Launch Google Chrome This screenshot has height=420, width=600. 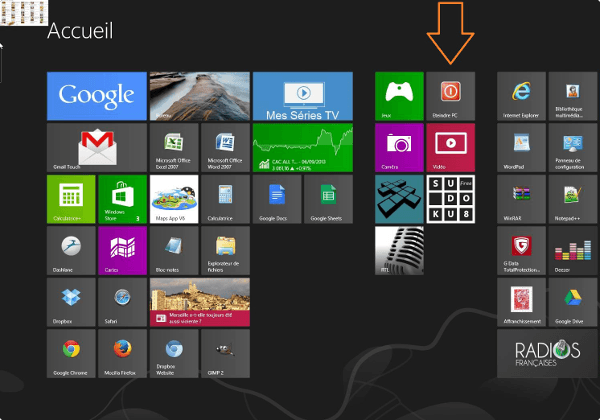[x=71, y=353]
